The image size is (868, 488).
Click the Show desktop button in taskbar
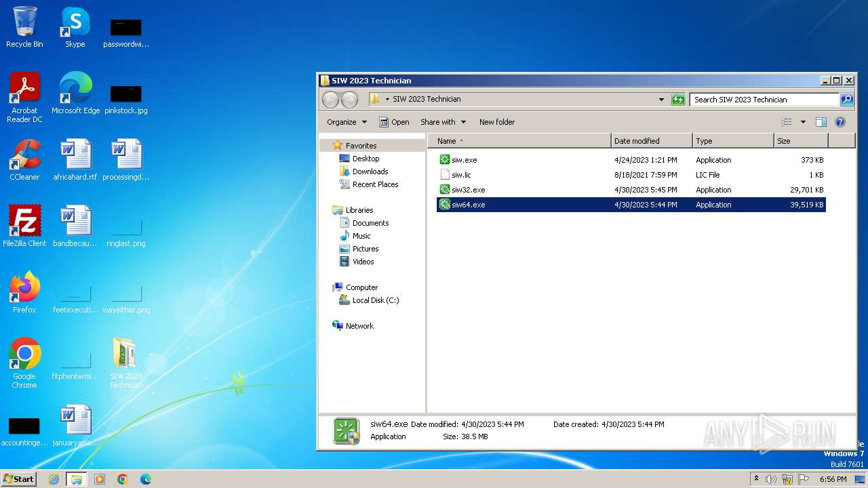coord(860,479)
